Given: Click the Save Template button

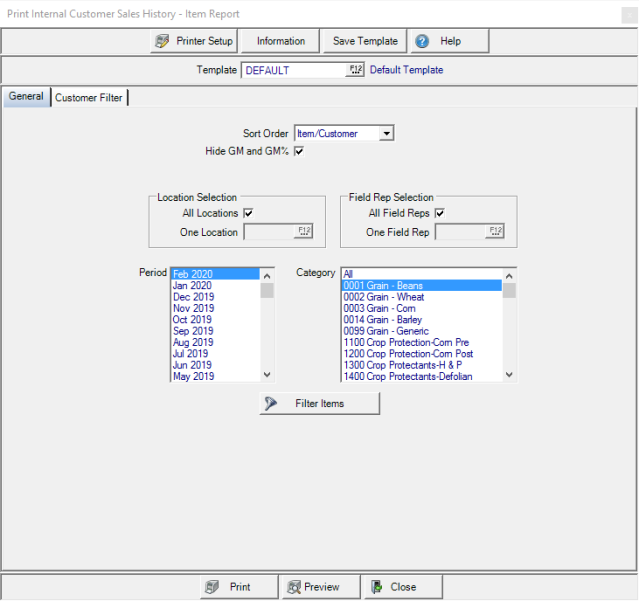Looking at the screenshot, I should coord(365,41).
